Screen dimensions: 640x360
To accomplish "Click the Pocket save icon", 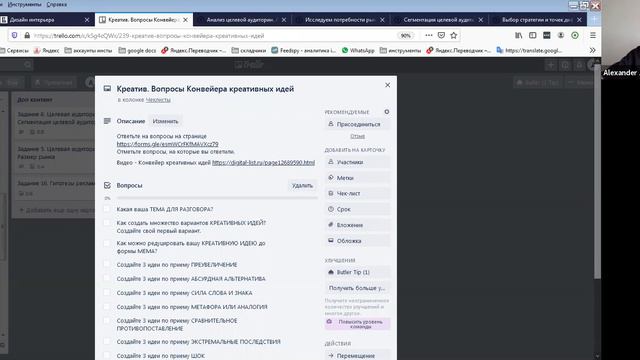I will (x=441, y=36).
